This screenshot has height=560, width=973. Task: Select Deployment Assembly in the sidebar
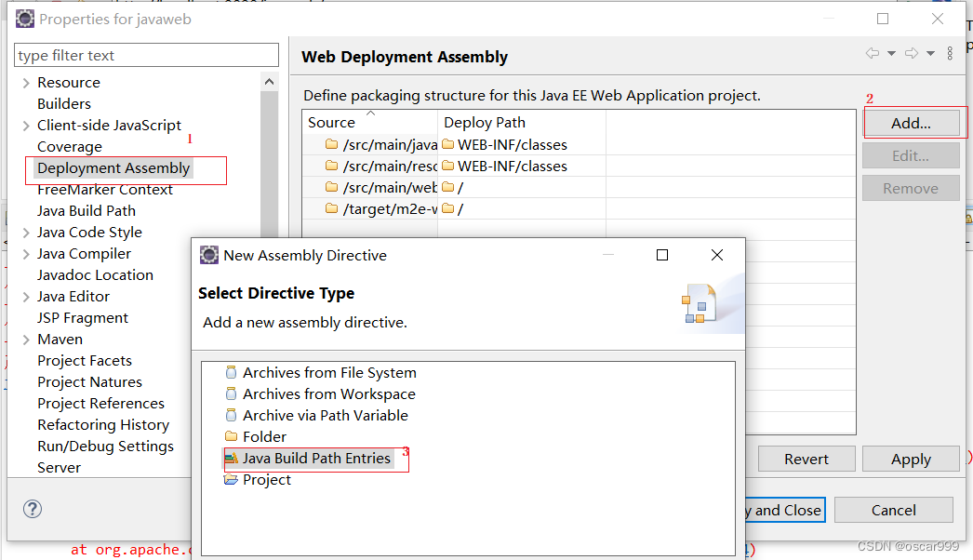point(113,168)
